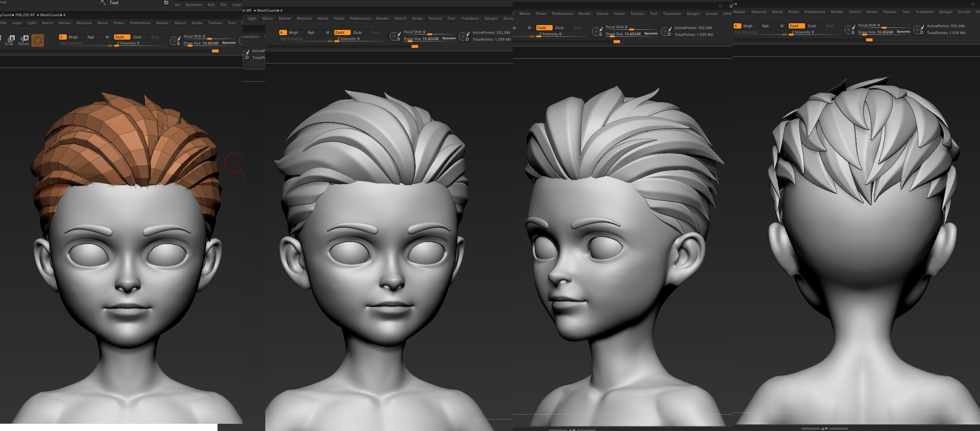Click the brush S icon in the orange-hair panel

click(x=175, y=40)
